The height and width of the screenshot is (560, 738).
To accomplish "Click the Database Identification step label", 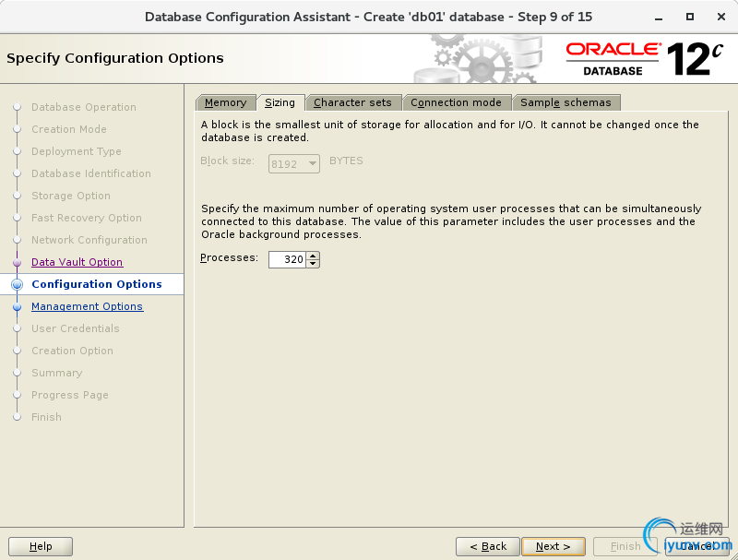I will pos(91,173).
